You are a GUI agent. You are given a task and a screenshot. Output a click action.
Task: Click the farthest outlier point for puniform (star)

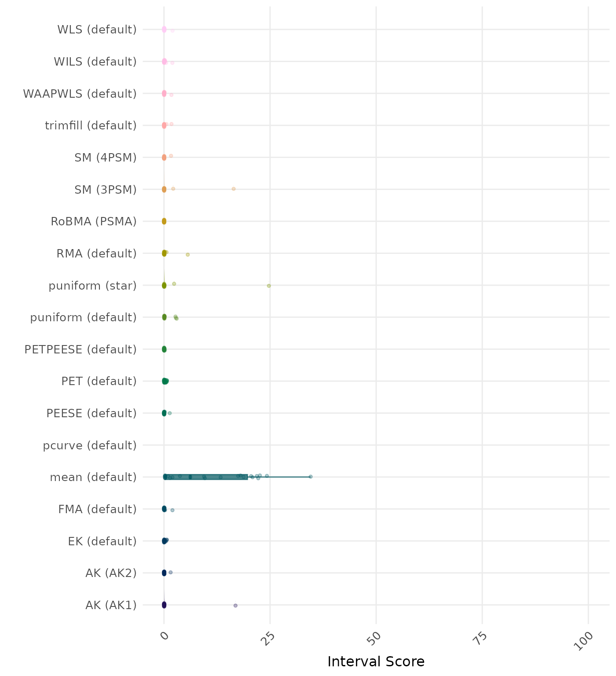pos(269,286)
